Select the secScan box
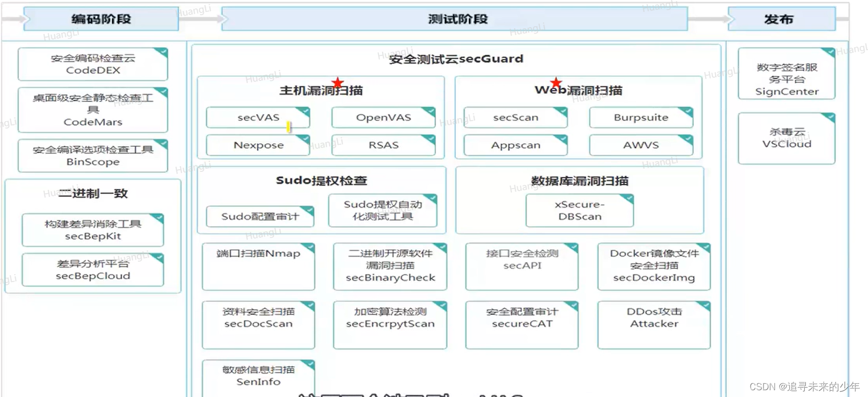 [516, 118]
